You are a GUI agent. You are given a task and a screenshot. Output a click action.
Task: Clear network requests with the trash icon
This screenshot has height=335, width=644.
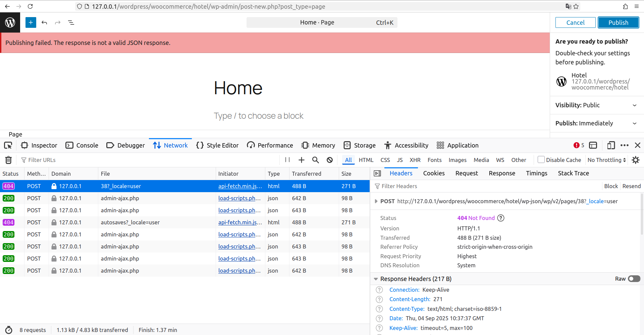tap(8, 160)
